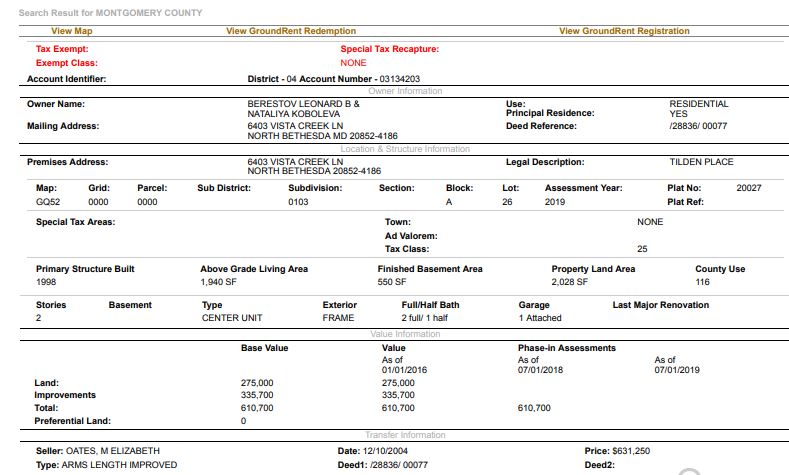This screenshot has width=789, height=475.
Task: Click the 07/01/2018 phase-in total 610,700
Action: coord(534,408)
